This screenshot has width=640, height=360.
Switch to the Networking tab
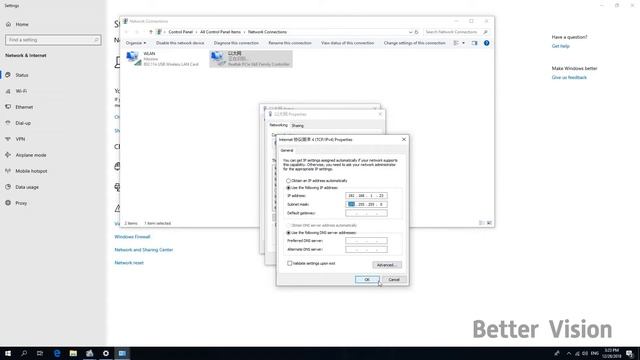pos(278,125)
